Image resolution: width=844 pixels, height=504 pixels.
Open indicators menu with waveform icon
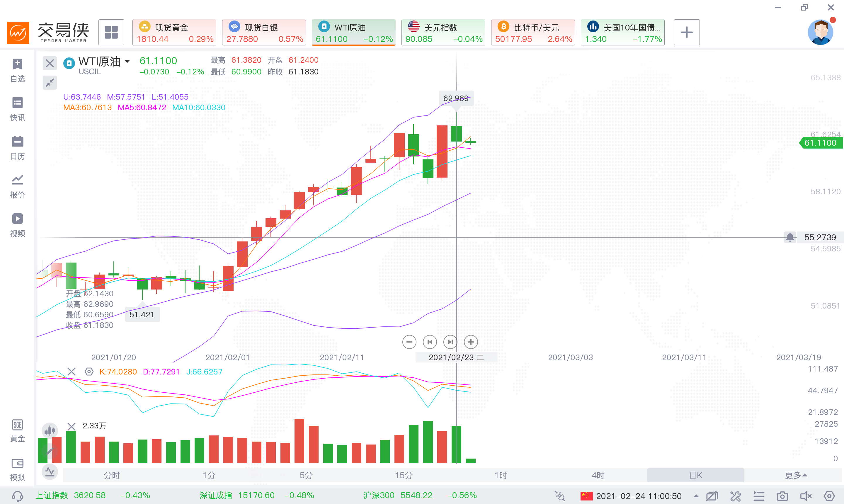pos(50,471)
